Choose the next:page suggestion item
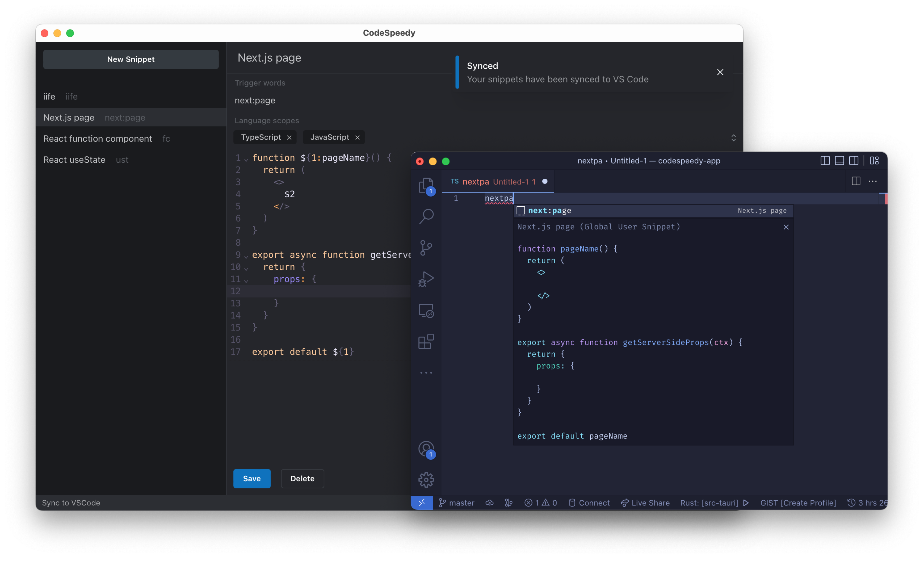 (653, 210)
